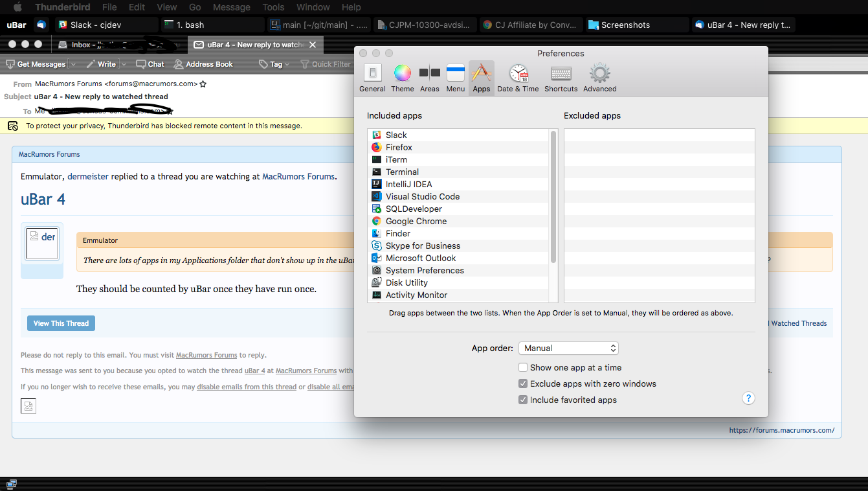Image resolution: width=868 pixels, height=491 pixels.
Task: Click View This Thread button
Action: 61,323
